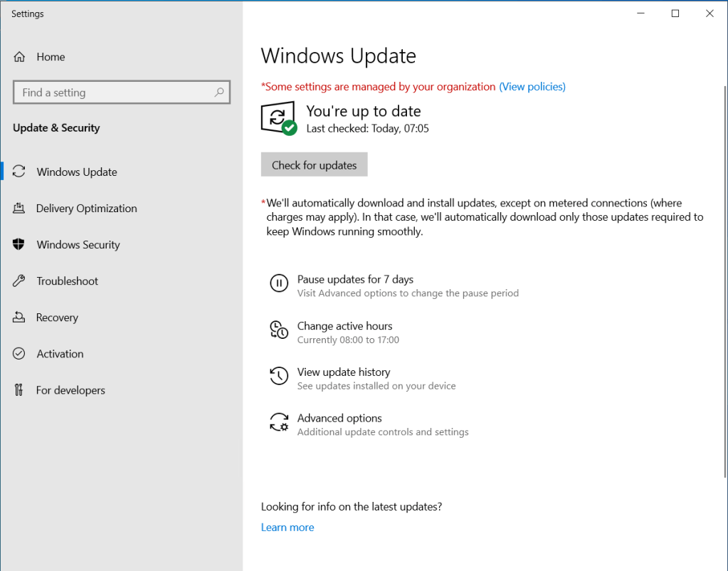Focus the Find a setting search box

(114, 93)
